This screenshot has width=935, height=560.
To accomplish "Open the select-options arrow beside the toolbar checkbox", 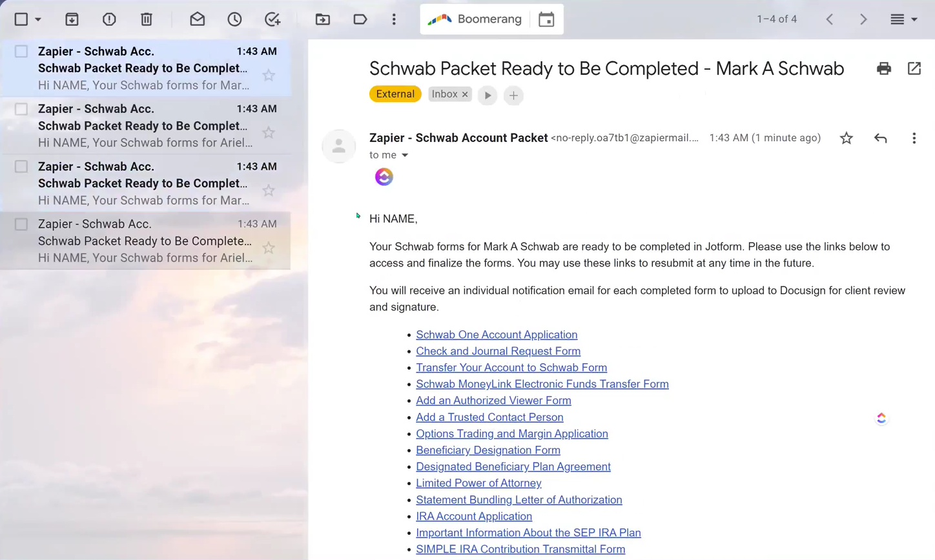I will click(x=38, y=19).
